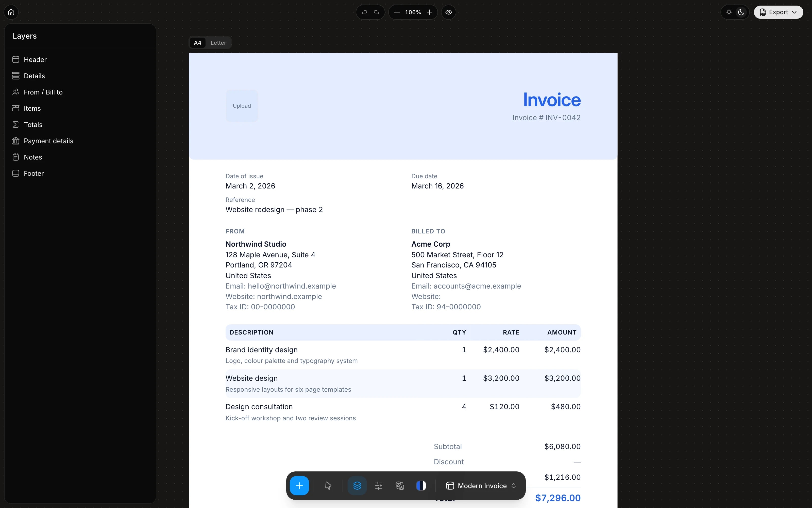Select the Letter page size tab
This screenshot has height=508, width=812.
218,43
